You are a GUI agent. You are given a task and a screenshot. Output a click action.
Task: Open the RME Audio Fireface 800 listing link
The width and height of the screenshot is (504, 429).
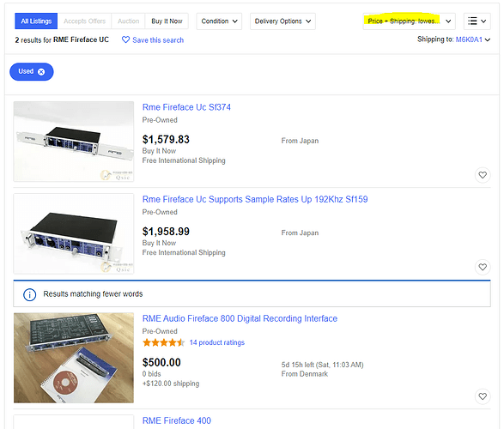[240, 318]
